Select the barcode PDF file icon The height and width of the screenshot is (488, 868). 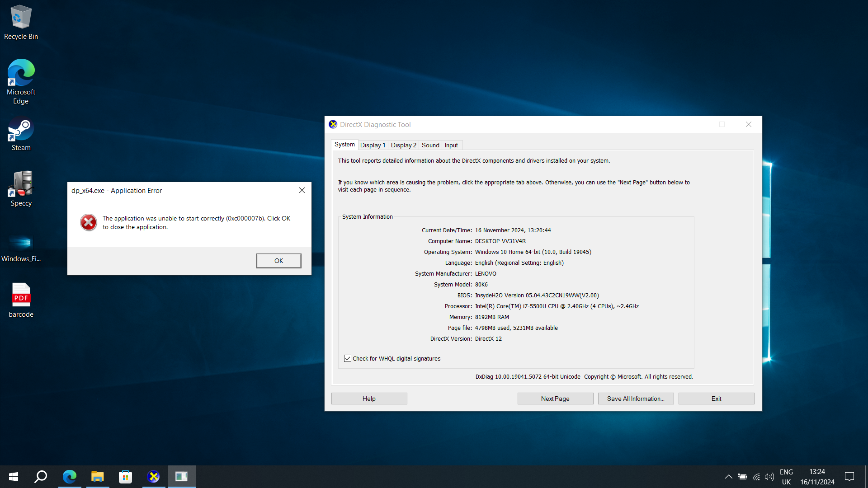pyautogui.click(x=21, y=300)
